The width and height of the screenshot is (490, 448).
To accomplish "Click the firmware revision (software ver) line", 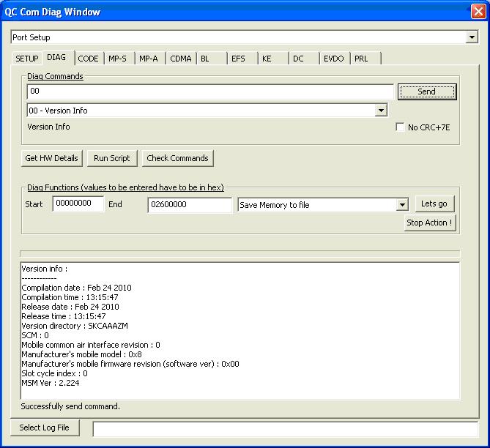I will click(x=130, y=364).
